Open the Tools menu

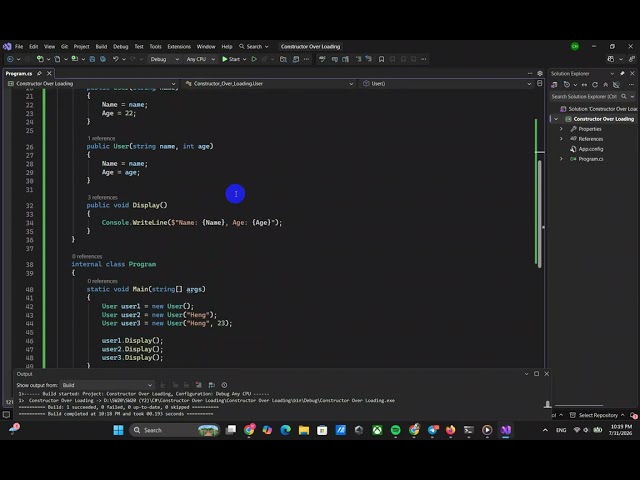pyautogui.click(x=155, y=47)
